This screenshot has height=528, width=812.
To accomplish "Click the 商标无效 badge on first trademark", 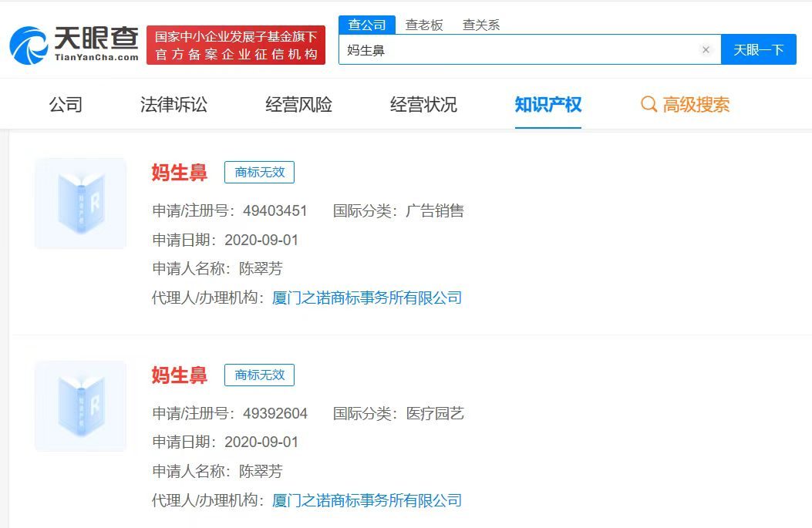I will pyautogui.click(x=259, y=172).
